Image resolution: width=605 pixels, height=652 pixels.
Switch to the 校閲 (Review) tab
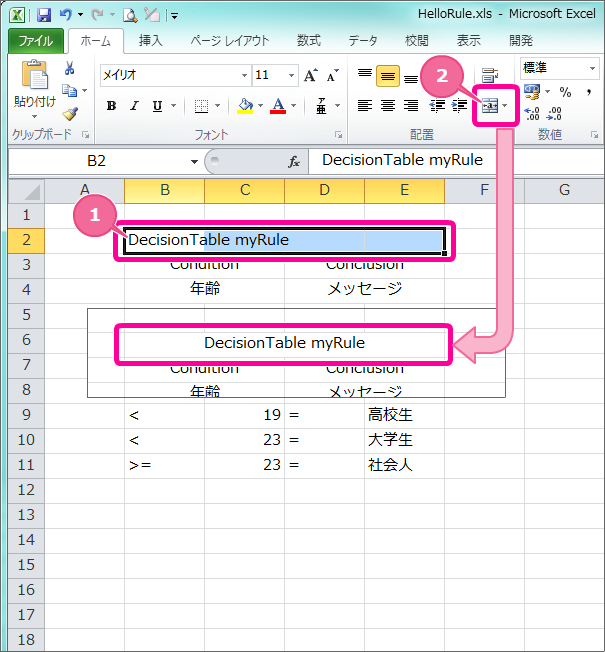click(x=417, y=41)
